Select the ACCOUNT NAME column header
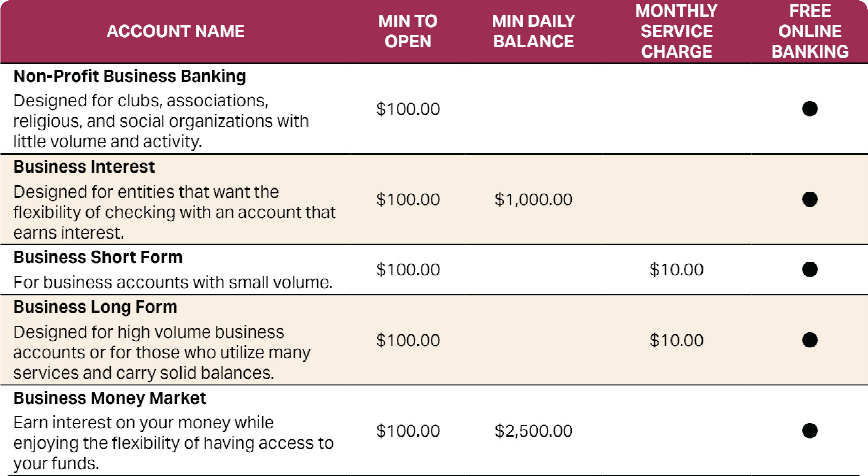 tap(176, 31)
